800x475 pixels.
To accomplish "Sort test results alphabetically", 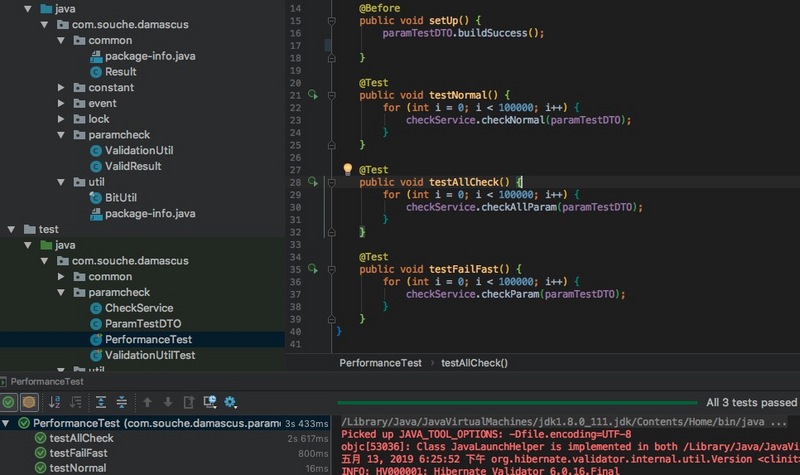I will click(54, 402).
